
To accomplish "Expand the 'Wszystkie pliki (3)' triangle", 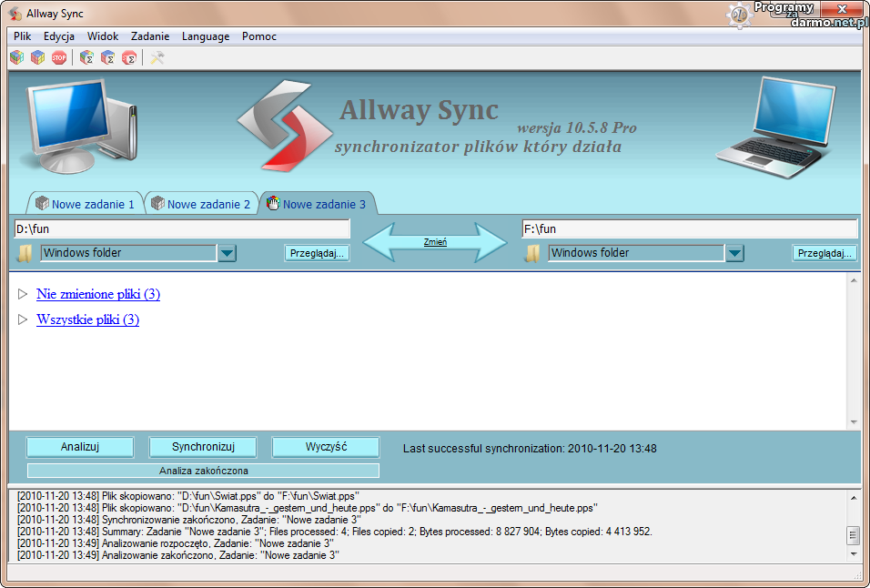I will (x=23, y=319).
